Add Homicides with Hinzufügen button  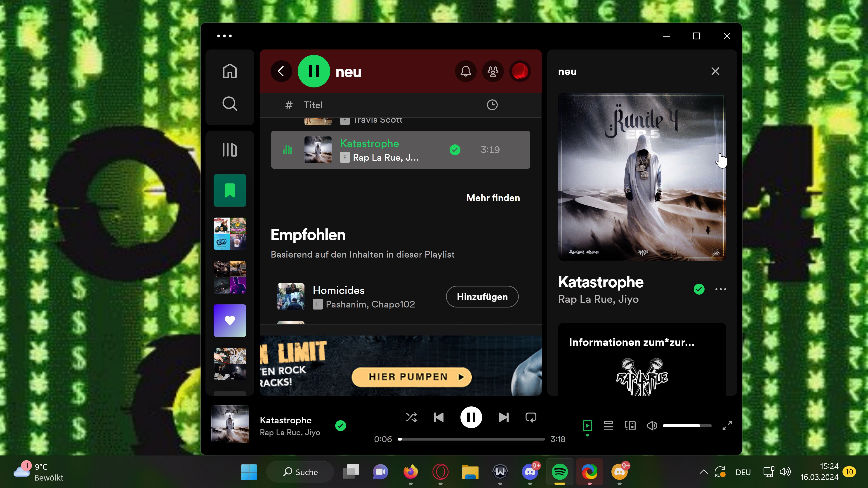(482, 296)
